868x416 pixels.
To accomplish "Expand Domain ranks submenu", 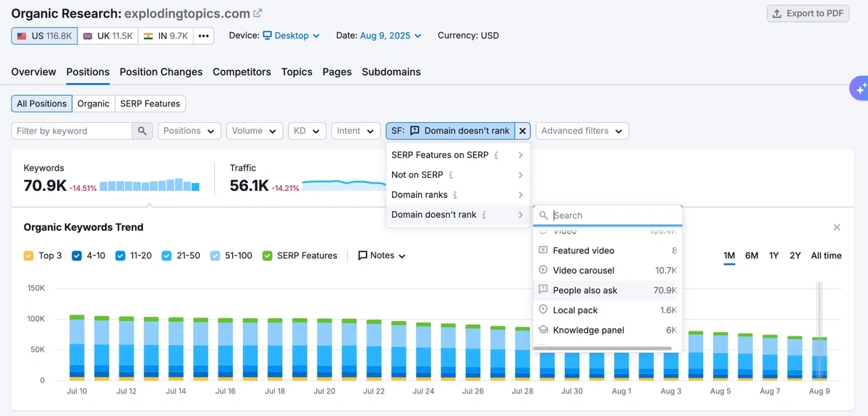I will click(458, 195).
